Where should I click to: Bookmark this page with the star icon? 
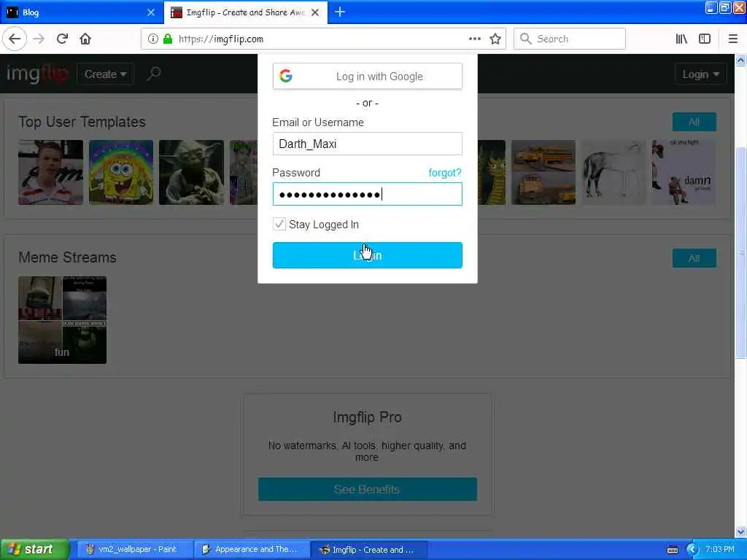tap(495, 39)
